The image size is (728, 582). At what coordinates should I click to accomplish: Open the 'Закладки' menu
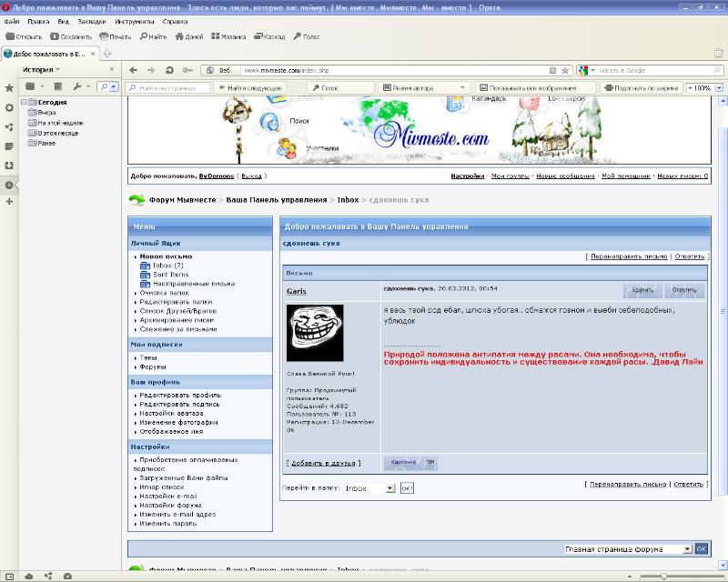91,19
